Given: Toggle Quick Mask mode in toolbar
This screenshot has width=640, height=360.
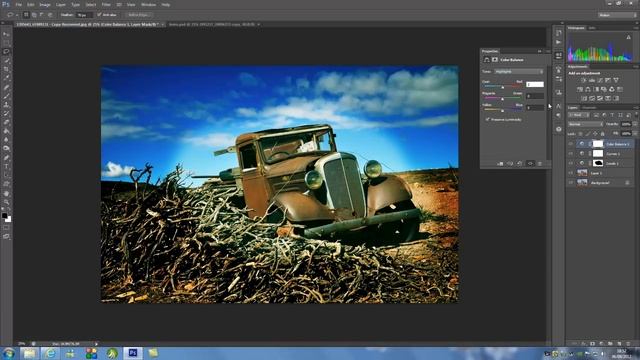Looking at the screenshot, I should (6, 228).
